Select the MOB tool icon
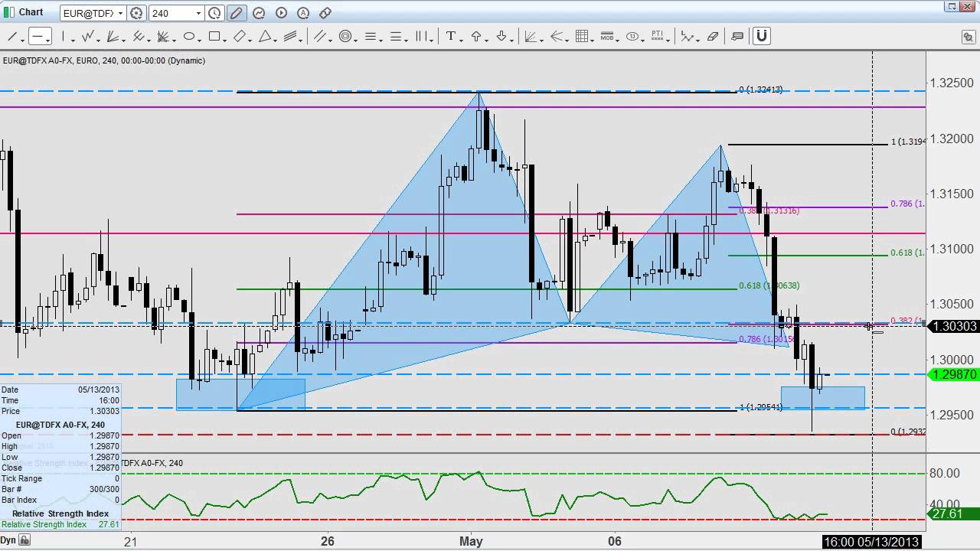Screen dimensions: 980x551 (607, 36)
